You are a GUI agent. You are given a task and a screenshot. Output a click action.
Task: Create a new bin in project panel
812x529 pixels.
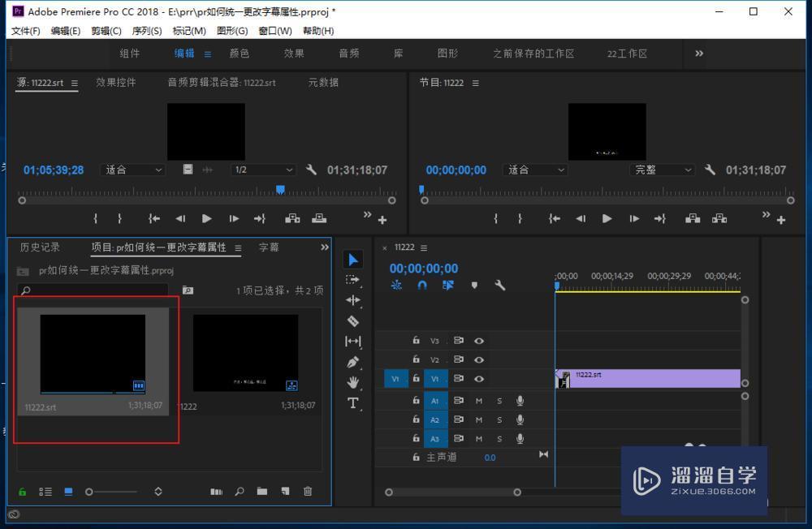(x=262, y=492)
